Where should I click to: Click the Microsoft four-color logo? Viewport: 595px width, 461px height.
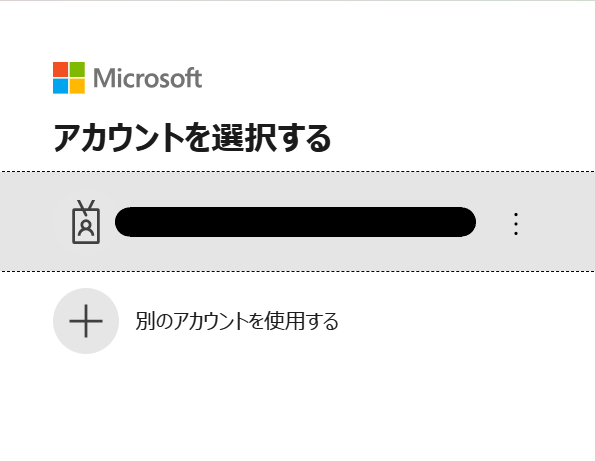69,78
